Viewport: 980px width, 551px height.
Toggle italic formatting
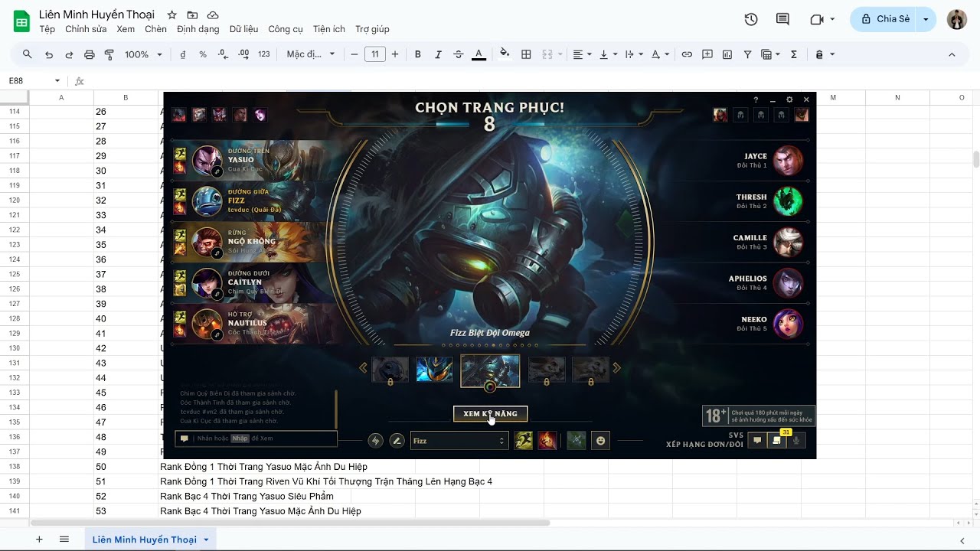(438, 54)
